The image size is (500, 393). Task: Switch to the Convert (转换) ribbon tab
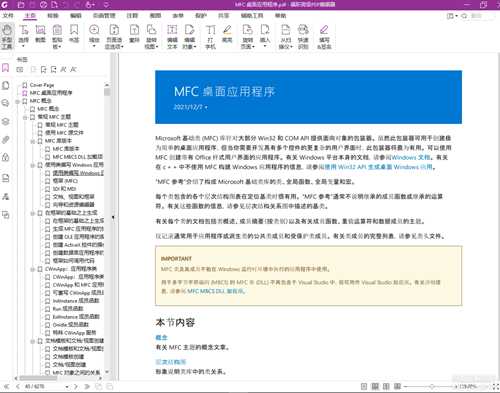tap(53, 15)
